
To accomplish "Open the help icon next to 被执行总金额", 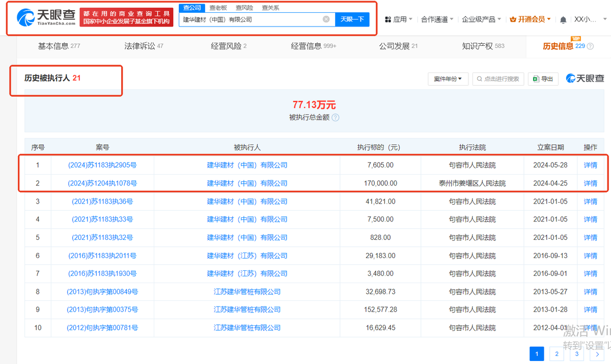I will [x=335, y=117].
